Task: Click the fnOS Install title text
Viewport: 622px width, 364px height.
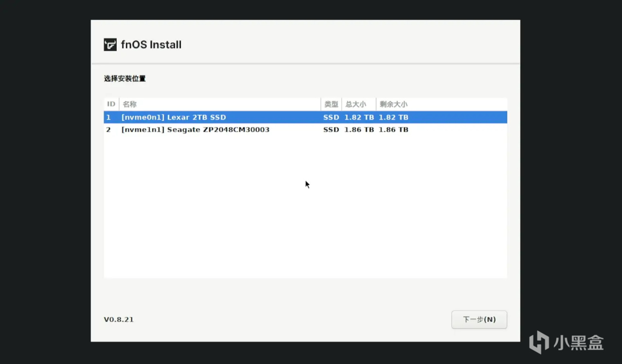Action: [x=151, y=45]
